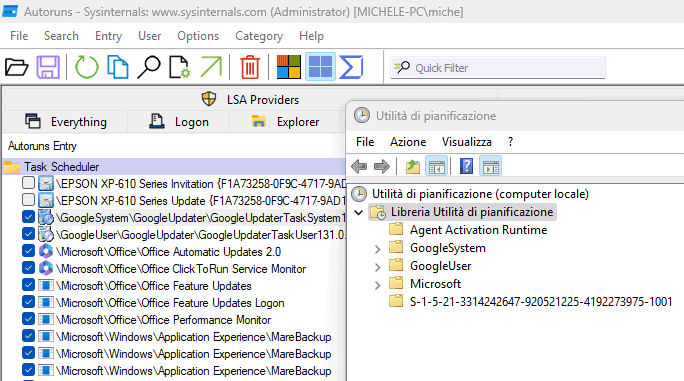Refresh the Autoruns list with green arrow
Viewport: 684px width, 381px height.
coord(86,68)
